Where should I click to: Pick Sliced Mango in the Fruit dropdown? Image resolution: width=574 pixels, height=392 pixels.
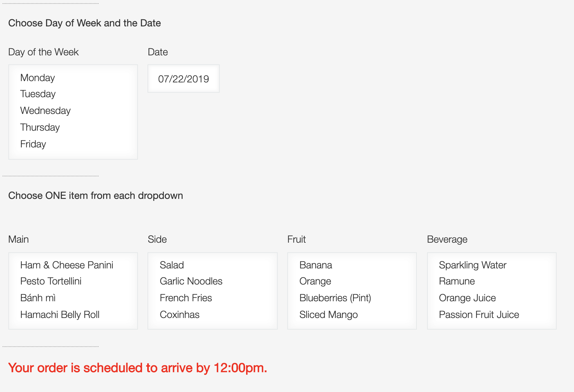click(x=329, y=314)
